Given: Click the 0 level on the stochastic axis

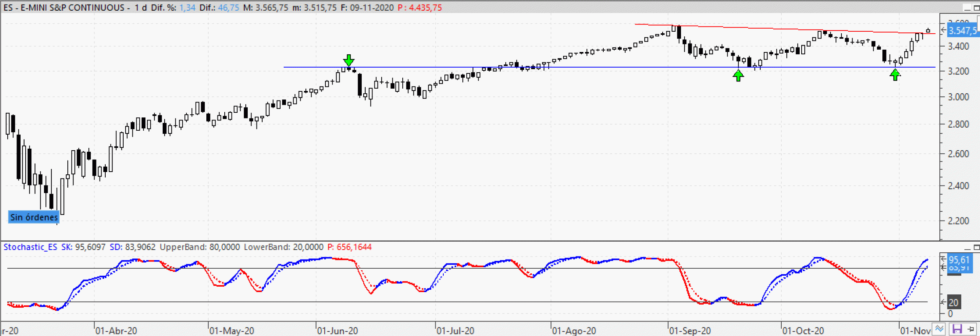Looking at the screenshot, I should coord(950,314).
